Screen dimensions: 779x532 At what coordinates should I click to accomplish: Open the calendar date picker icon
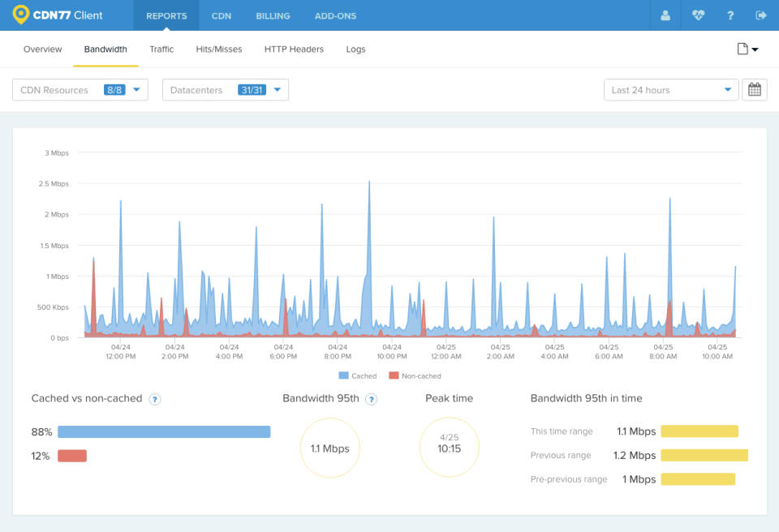(x=754, y=90)
